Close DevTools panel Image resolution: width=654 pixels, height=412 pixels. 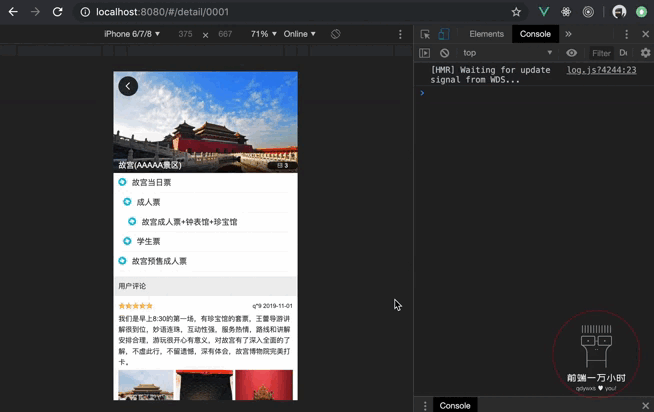[x=645, y=34]
